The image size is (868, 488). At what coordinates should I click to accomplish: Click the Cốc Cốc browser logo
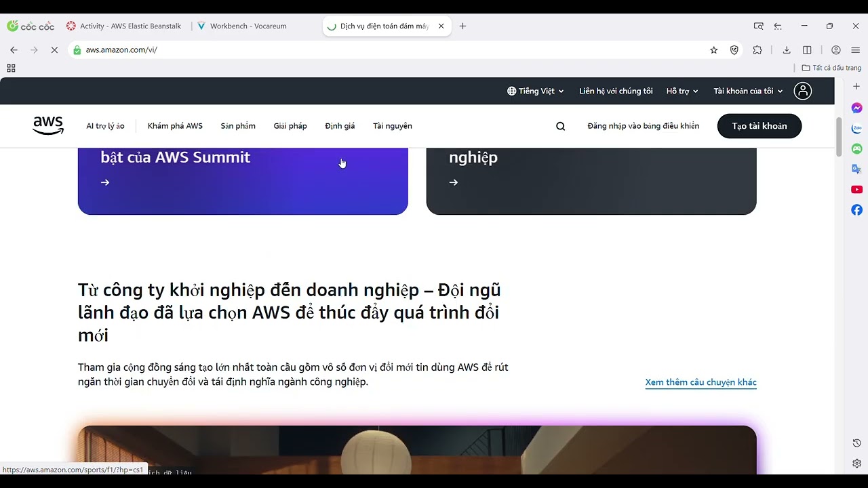[x=31, y=26]
